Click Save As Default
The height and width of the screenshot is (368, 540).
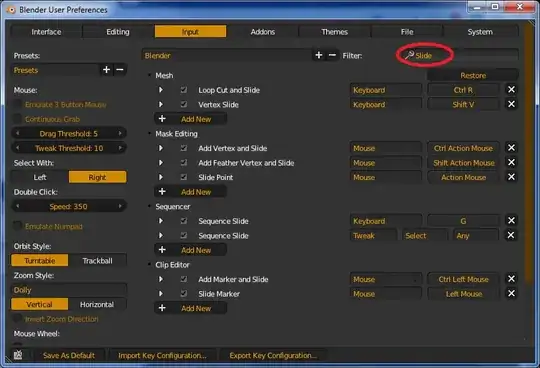click(69, 355)
